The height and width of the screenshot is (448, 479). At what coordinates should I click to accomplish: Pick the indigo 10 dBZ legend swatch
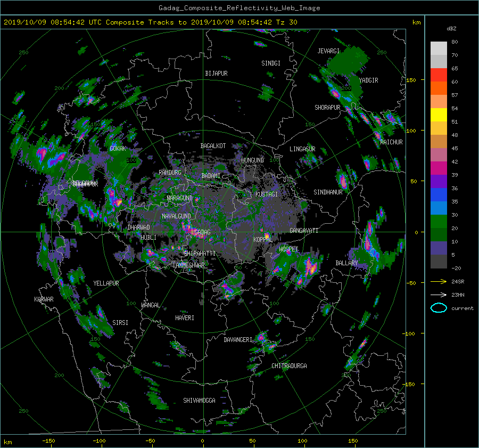439,248
